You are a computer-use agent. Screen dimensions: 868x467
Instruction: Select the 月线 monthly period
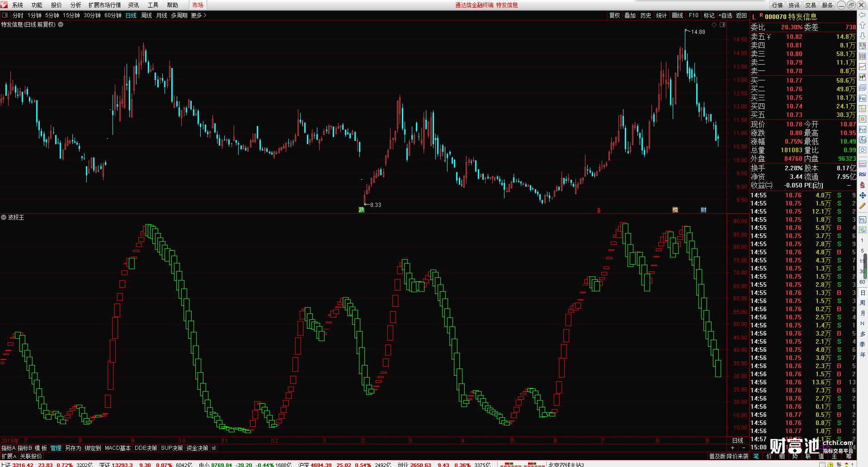click(161, 15)
